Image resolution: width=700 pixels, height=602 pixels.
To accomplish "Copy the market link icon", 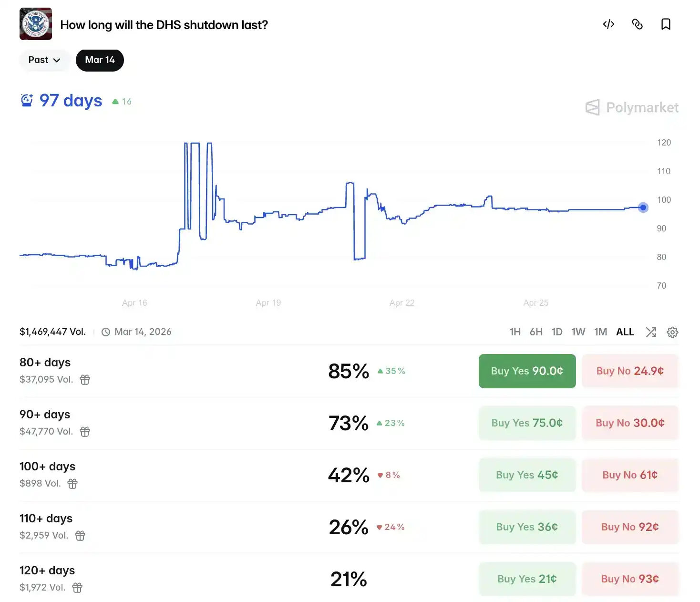I will 637,24.
